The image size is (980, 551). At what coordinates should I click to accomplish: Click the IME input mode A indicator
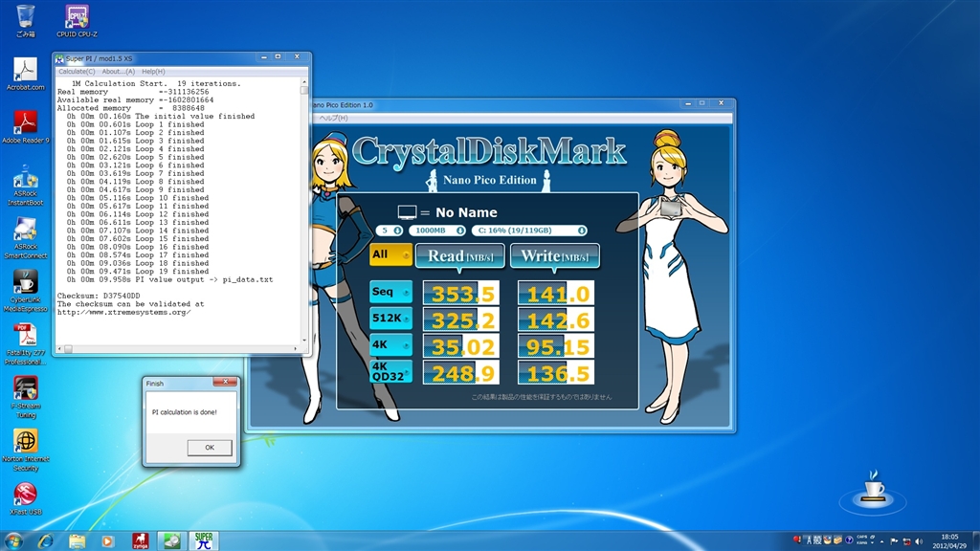point(810,540)
